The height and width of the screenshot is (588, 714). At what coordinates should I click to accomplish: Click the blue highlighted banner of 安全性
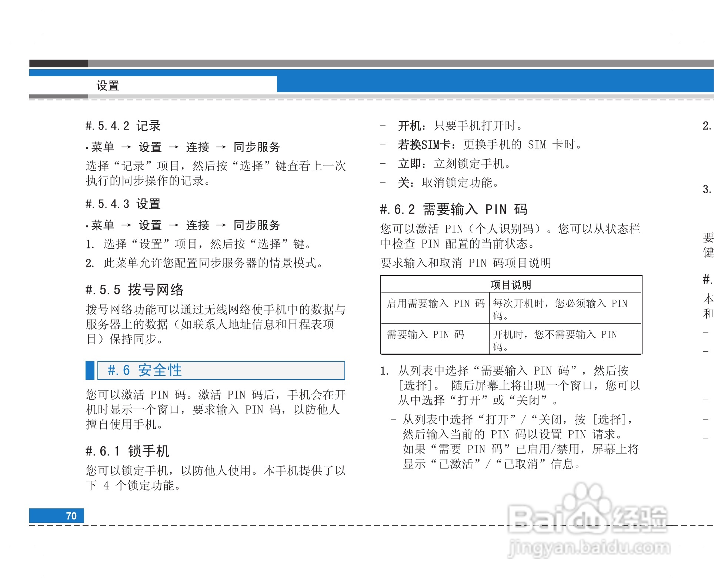[x=221, y=370]
